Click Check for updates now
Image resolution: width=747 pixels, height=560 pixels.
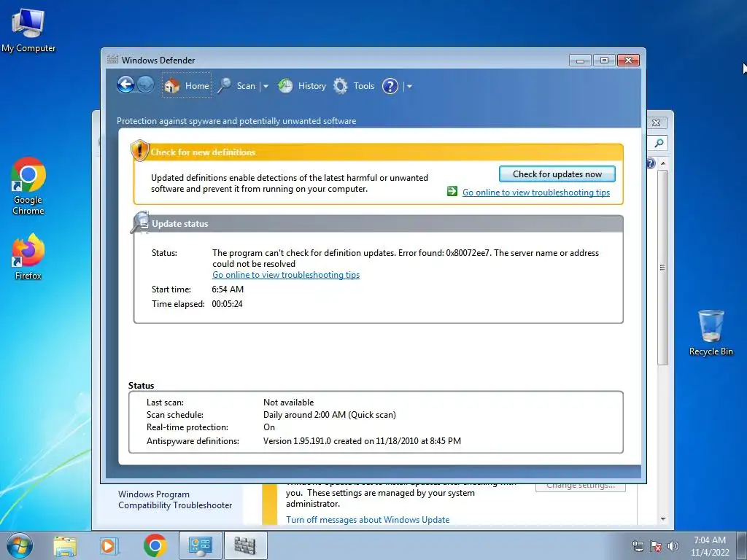coord(557,174)
